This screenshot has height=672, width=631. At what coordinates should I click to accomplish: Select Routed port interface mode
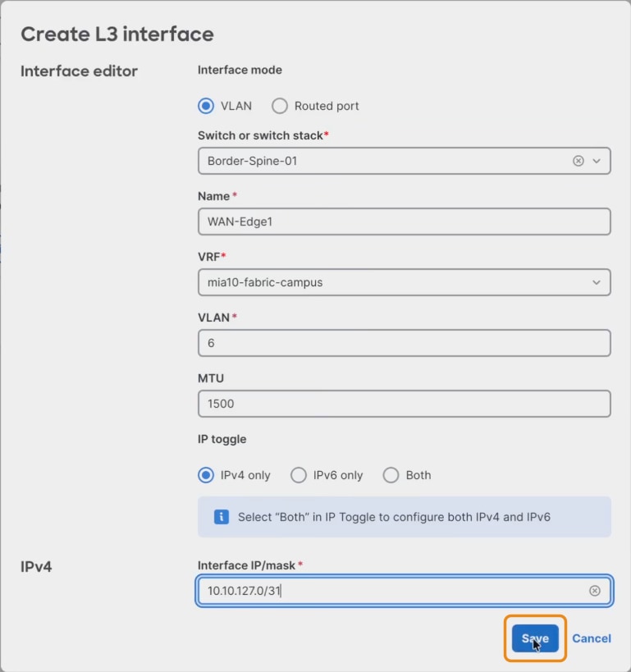[x=280, y=106]
